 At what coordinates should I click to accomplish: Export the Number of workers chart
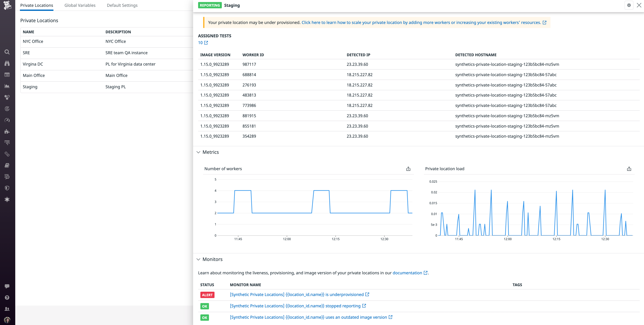point(408,169)
